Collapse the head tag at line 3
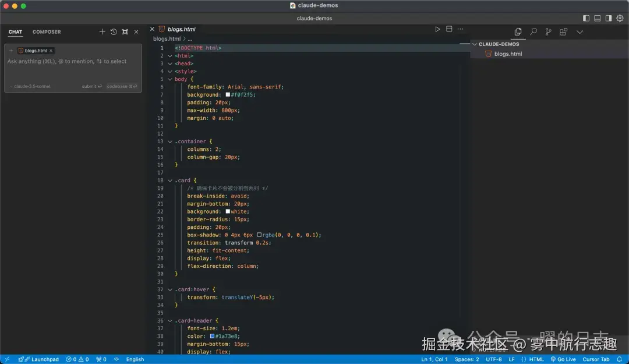The width and height of the screenshot is (629, 364). point(170,63)
